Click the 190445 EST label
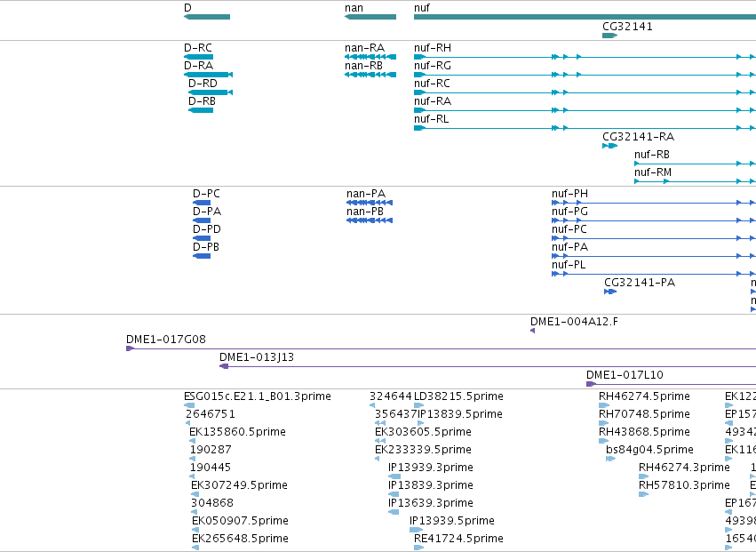The height and width of the screenshot is (552, 756). tap(211, 468)
